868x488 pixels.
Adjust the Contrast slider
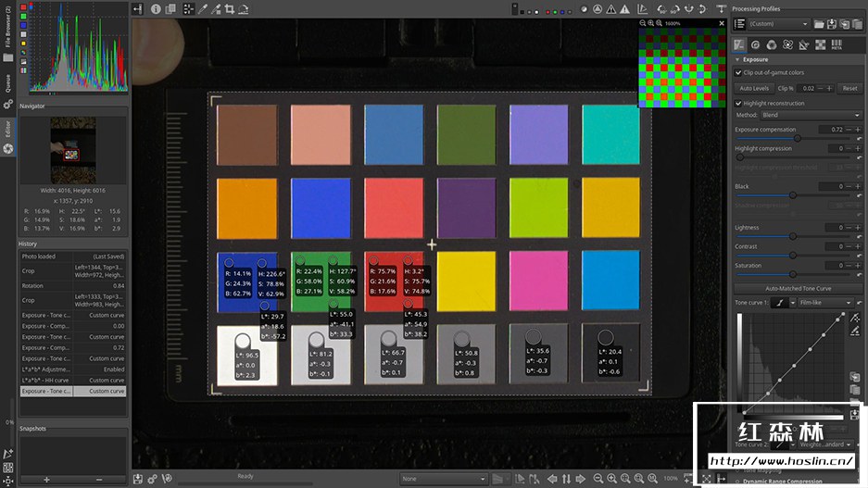point(793,255)
